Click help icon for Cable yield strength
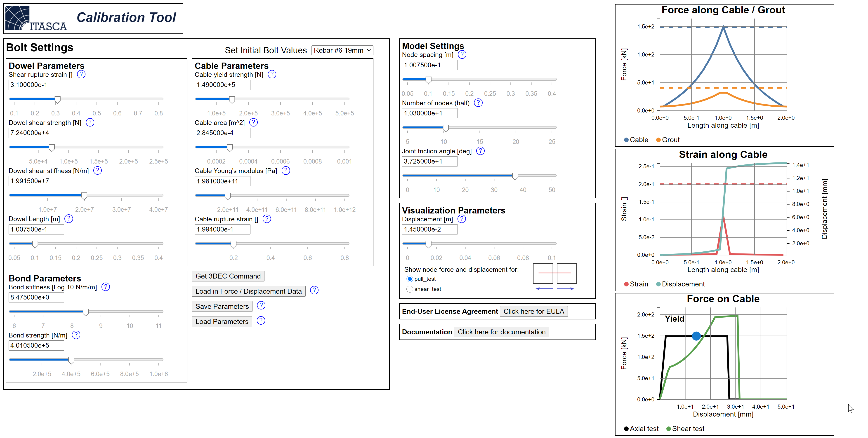This screenshot has width=868, height=438. pyautogui.click(x=272, y=74)
